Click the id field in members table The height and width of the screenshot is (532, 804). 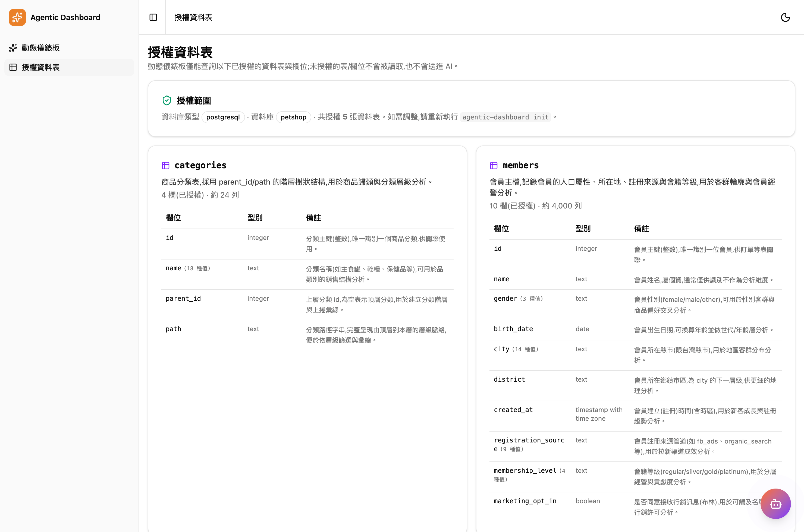click(x=497, y=248)
